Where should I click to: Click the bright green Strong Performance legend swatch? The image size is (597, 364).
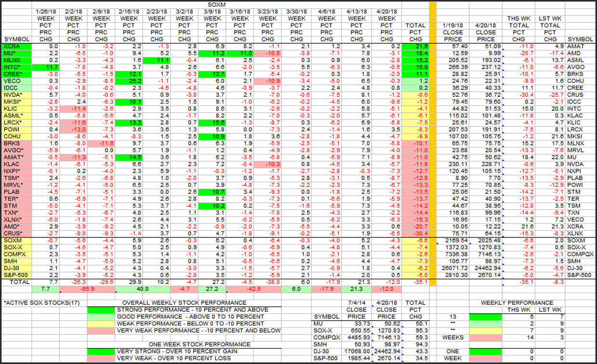[x=101, y=310]
